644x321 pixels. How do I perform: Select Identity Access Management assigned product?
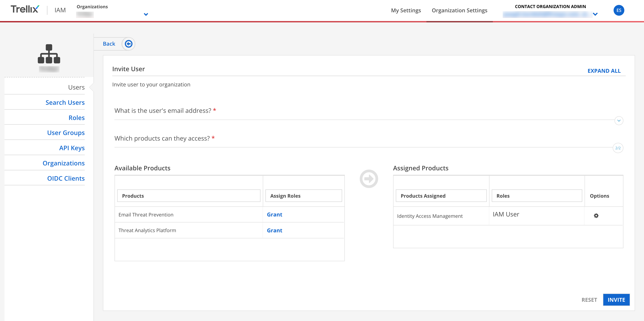click(x=430, y=216)
